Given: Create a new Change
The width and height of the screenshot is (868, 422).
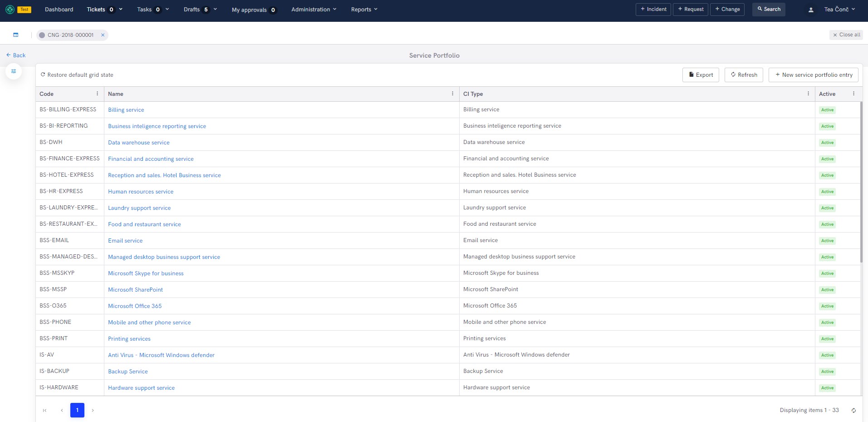Looking at the screenshot, I should coord(727,10).
